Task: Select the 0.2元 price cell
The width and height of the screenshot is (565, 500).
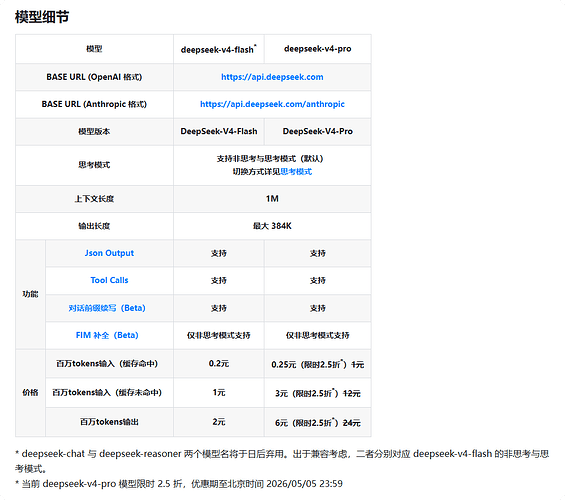Action: (219, 364)
